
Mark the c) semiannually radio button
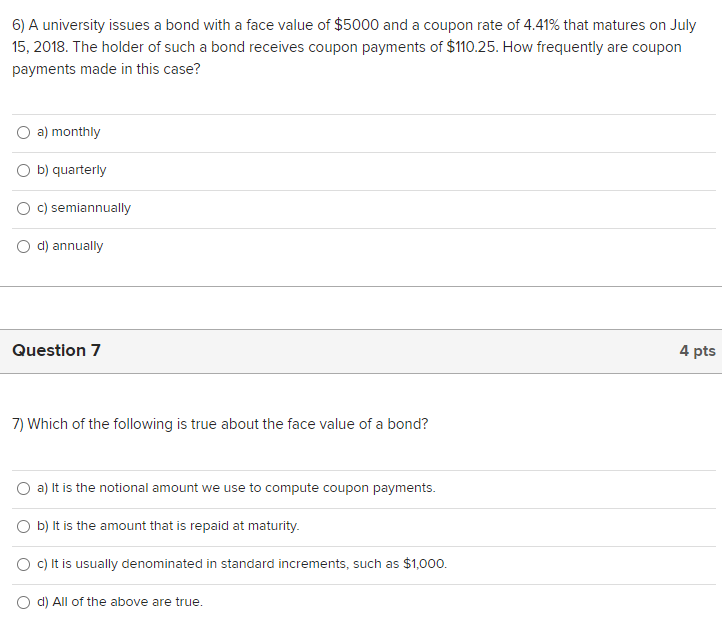click(x=23, y=208)
